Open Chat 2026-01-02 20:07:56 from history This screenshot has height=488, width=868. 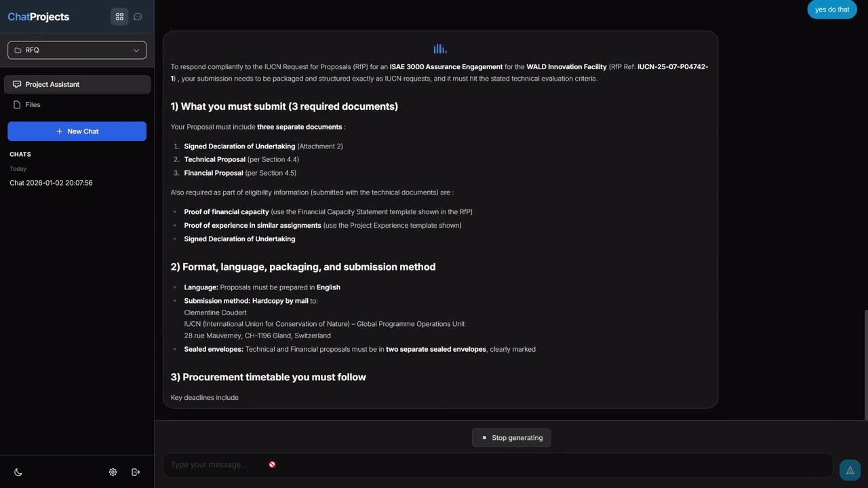(x=52, y=183)
